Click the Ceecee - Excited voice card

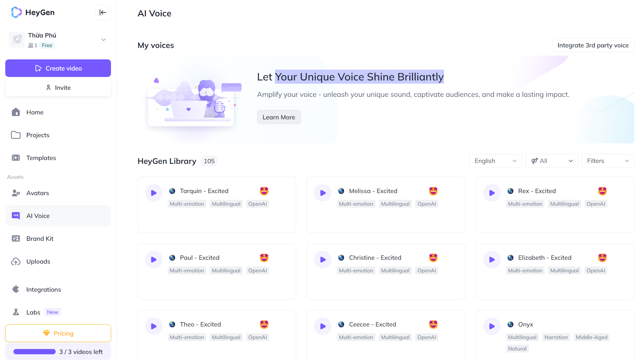386,331
